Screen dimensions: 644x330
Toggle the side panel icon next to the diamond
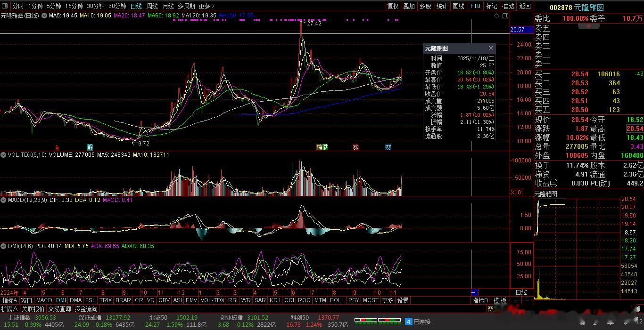pos(505,16)
